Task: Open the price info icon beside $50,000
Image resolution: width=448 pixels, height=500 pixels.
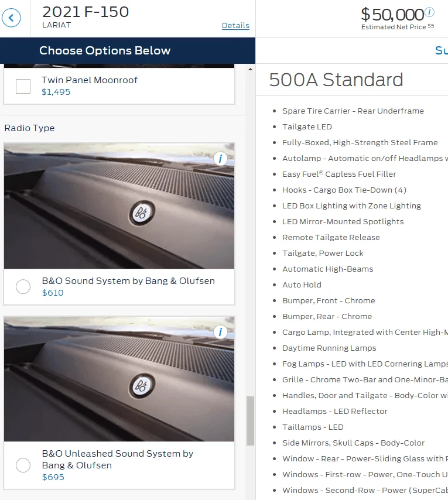Action: pos(430,12)
